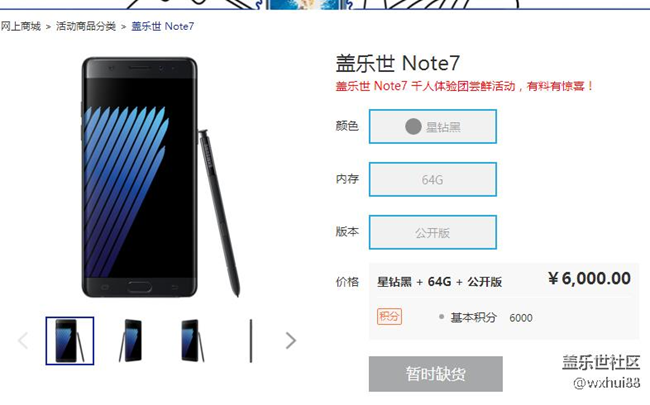650x405 pixels.
Task: Click the 暂时缺货 out-of-stock button
Action: tap(436, 374)
